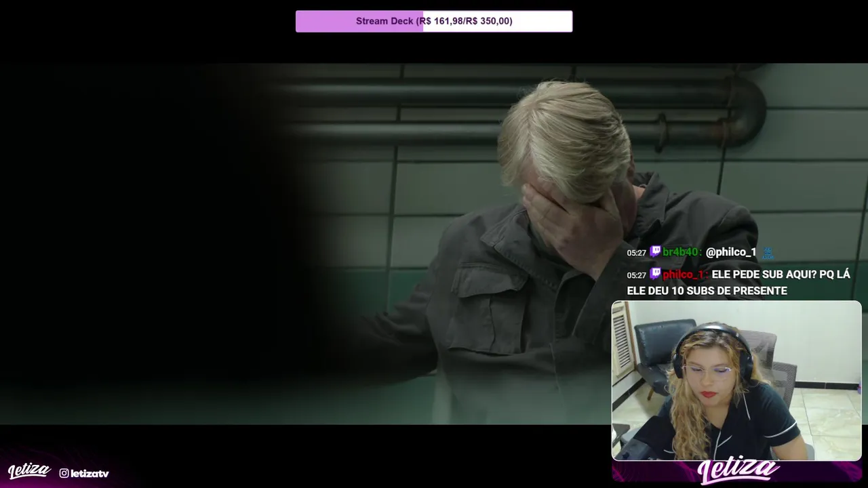Click the Instagram icon beside letizatv
868x488 pixels.
tap(64, 473)
